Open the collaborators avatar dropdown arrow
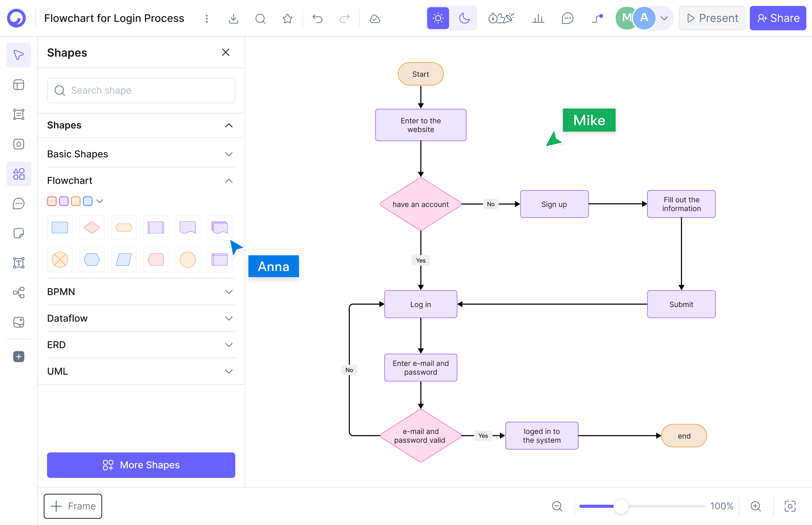 coord(664,18)
